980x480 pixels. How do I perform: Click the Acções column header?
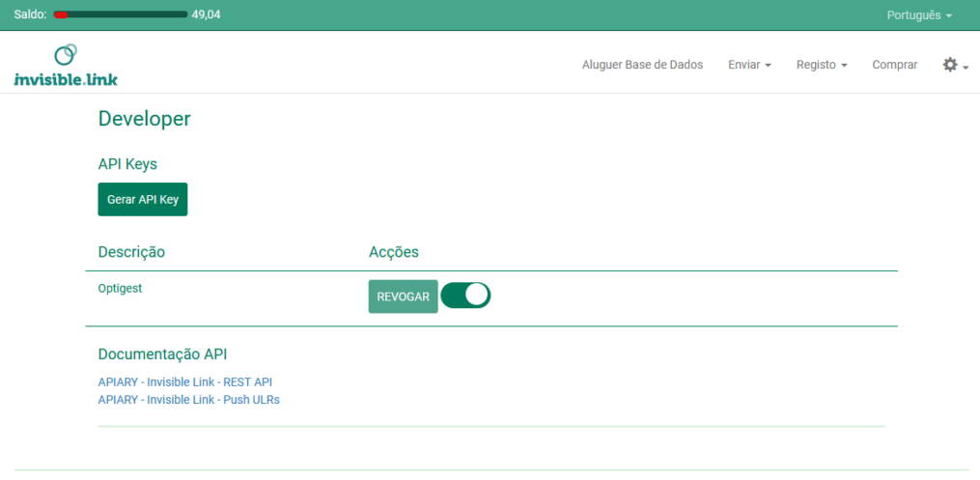(x=393, y=252)
